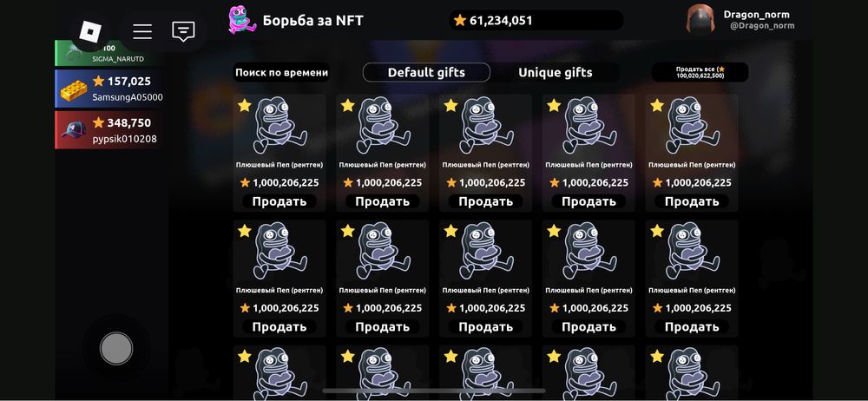
Task: Click Продать on the first row's last gift
Action: (x=692, y=201)
